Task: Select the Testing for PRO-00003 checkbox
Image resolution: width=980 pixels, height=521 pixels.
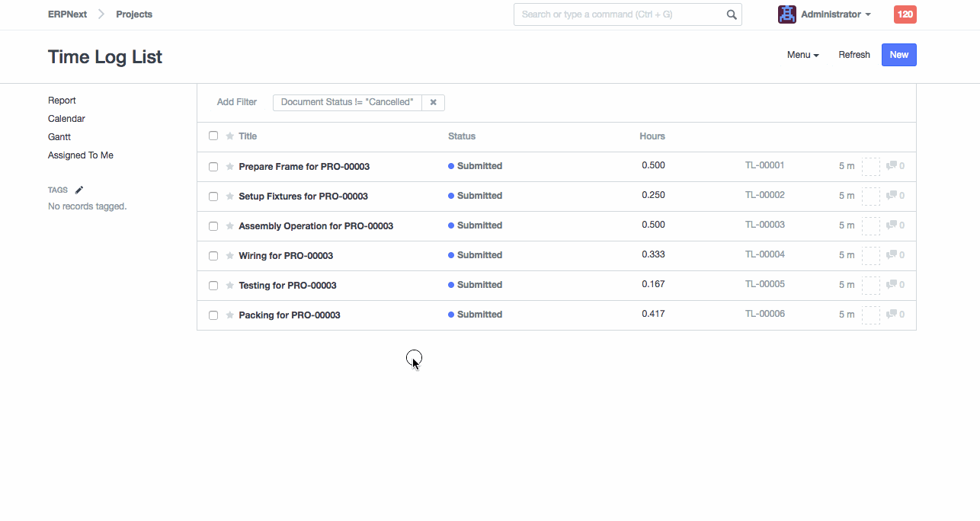Action: click(213, 286)
